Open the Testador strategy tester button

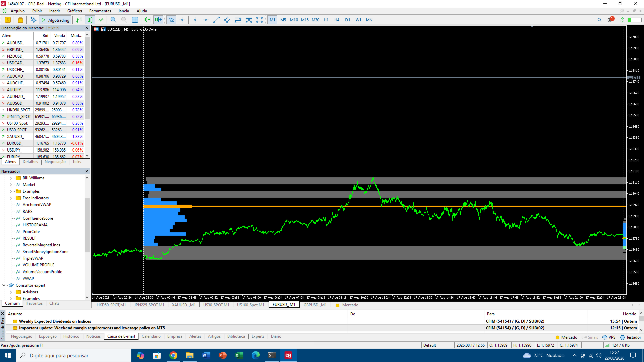click(630, 337)
